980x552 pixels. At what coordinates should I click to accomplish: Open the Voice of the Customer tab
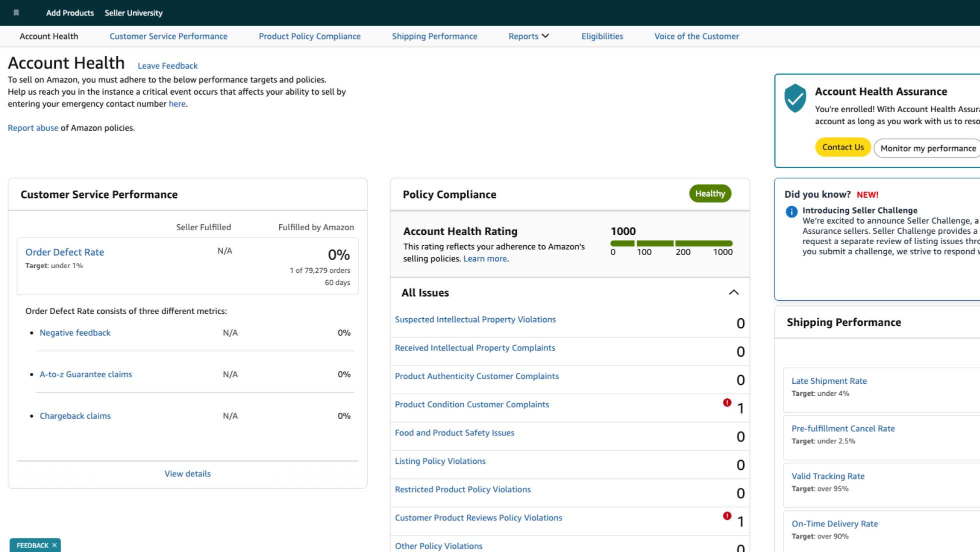pos(696,36)
